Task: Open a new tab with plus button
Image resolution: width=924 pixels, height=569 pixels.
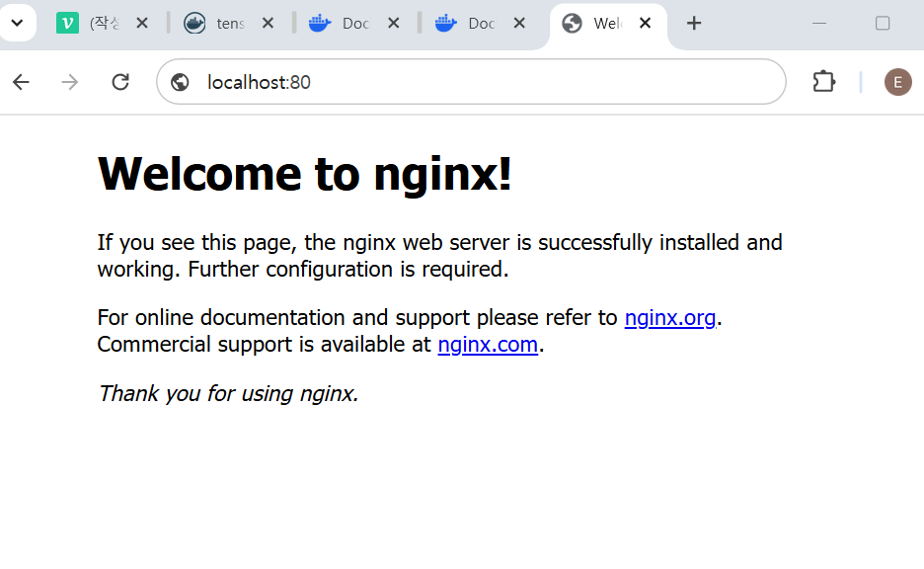Action: click(x=694, y=23)
